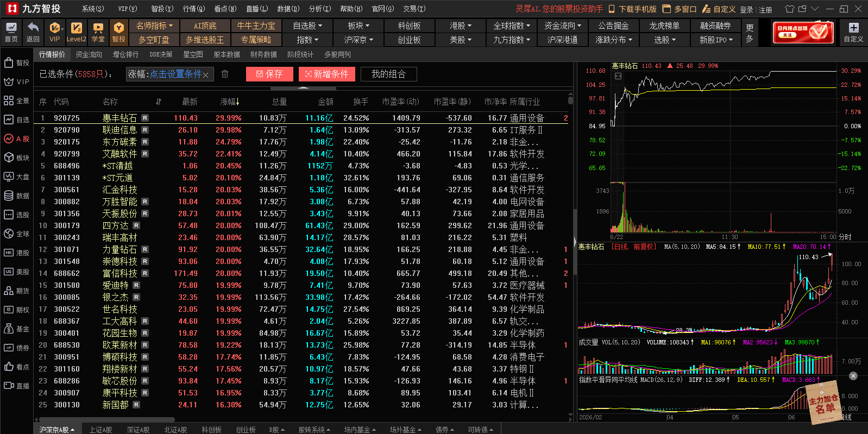Open 美股 in the left sidebar
This screenshot has width=868, height=434.
click(x=16, y=272)
